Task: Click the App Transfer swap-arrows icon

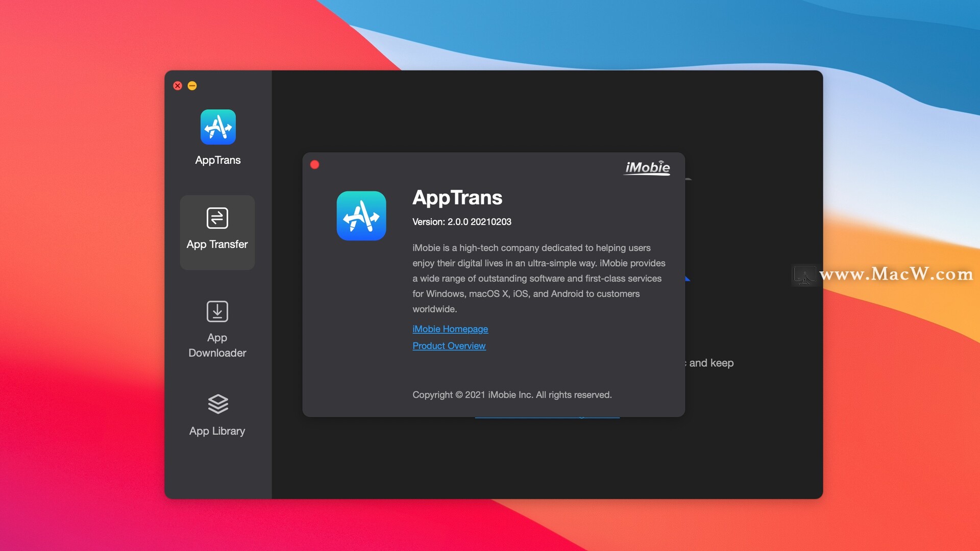Action: point(217,218)
